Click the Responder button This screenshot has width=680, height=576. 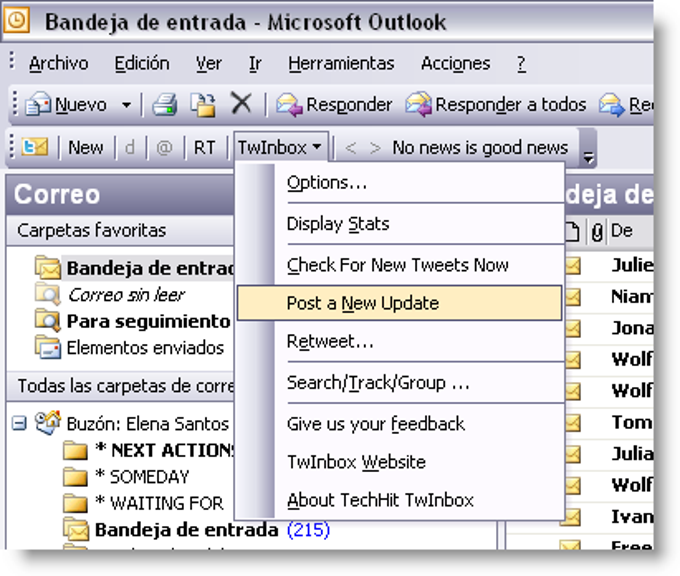334,105
